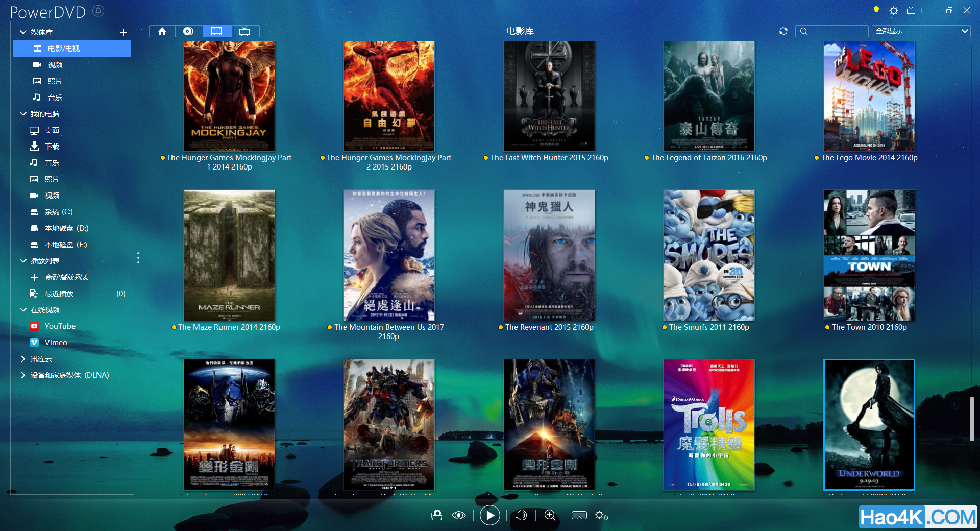Viewport: 980px width, 531px height.
Task: Select Hunger Games Mockingjay Part 2 poster
Action: [389, 96]
